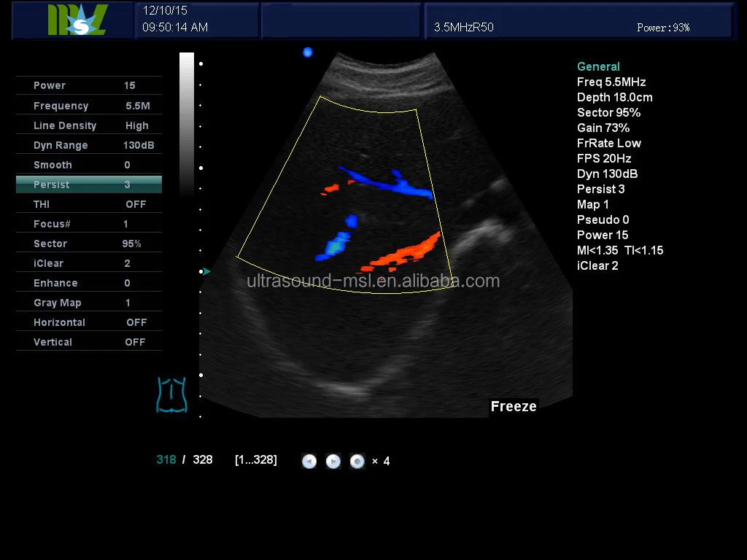Viewport: 747px width, 560px height.
Task: Select the Frequency 5.5M parameter
Action: tap(89, 106)
